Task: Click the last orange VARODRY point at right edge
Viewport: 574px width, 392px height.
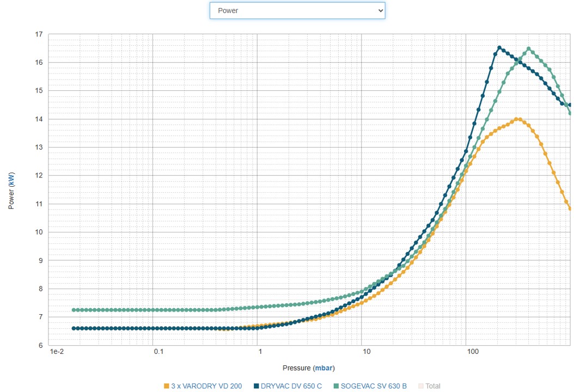Action: (570, 209)
